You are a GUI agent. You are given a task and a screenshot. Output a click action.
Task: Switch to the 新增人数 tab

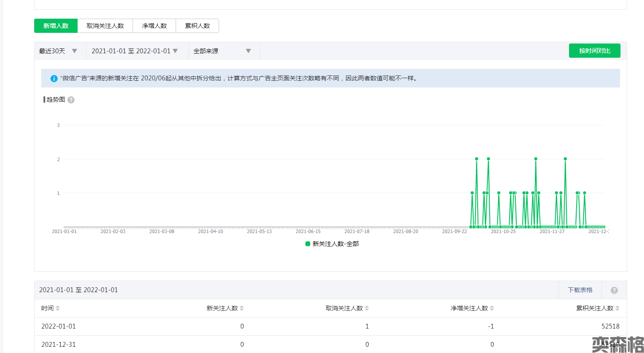click(56, 26)
